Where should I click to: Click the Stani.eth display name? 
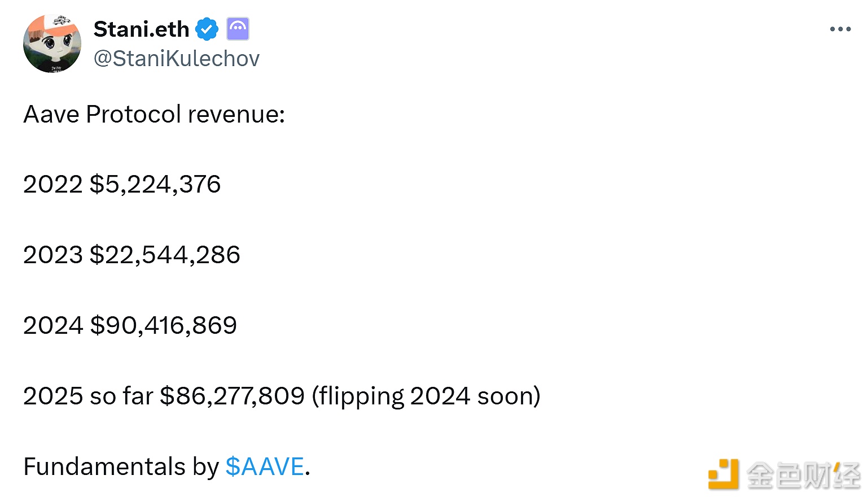click(141, 29)
